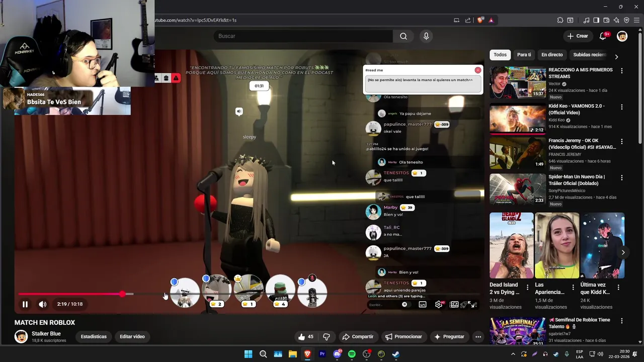
Task: Like the video with thumbs up
Action: pyautogui.click(x=306, y=337)
